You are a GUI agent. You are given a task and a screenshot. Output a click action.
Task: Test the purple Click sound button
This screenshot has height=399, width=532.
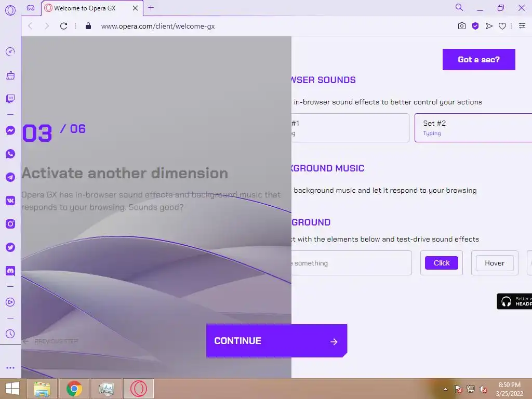click(x=442, y=263)
